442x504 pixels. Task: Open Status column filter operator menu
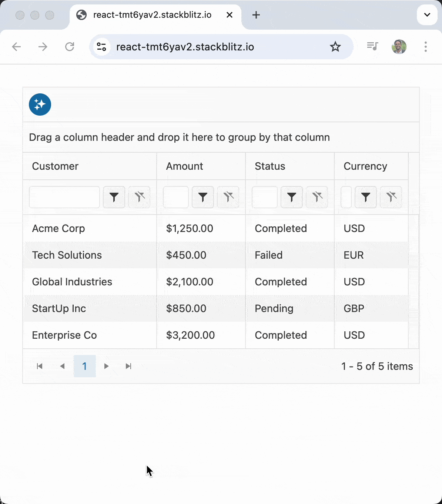292,197
